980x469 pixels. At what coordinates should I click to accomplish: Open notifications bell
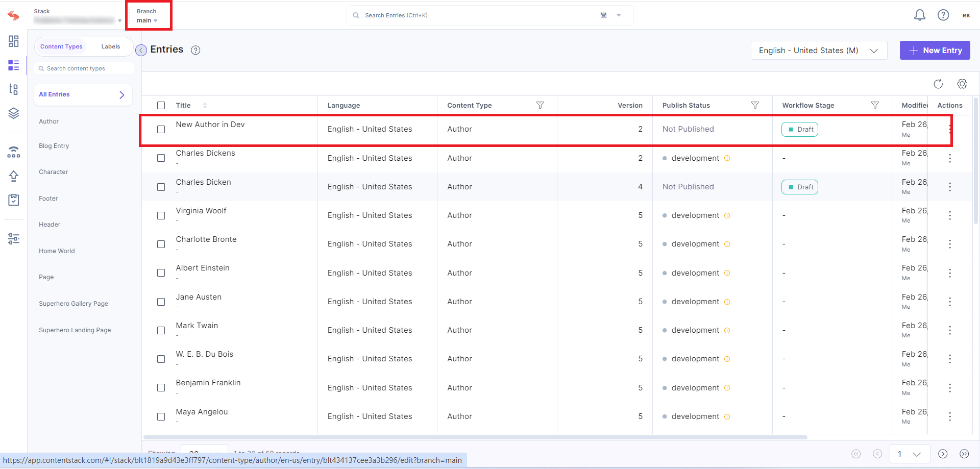(919, 15)
